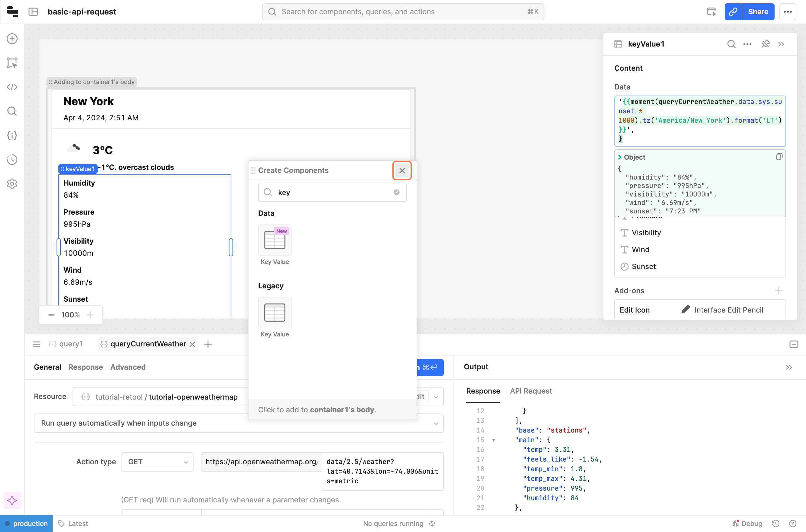This screenshot has width=806, height=532.
Task: Open the Code panel icon in left sidebar
Action: [x=12, y=87]
